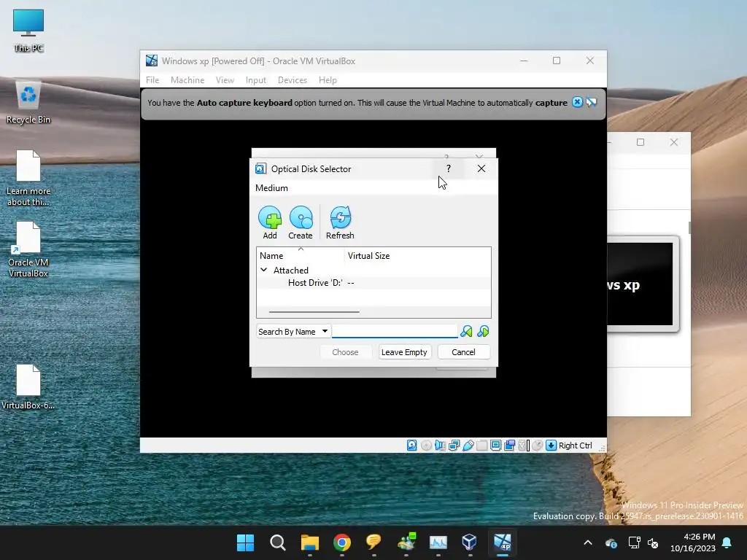Select Oracle VM VirtualBox desktop shortcut
The height and width of the screenshot is (560, 747).
point(28,249)
